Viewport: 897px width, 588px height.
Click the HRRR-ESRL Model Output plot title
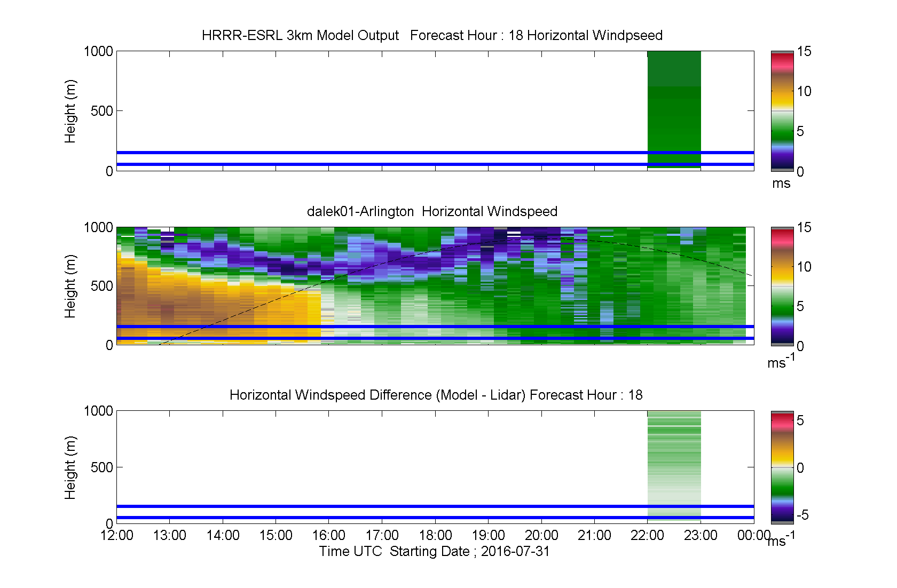click(x=432, y=35)
